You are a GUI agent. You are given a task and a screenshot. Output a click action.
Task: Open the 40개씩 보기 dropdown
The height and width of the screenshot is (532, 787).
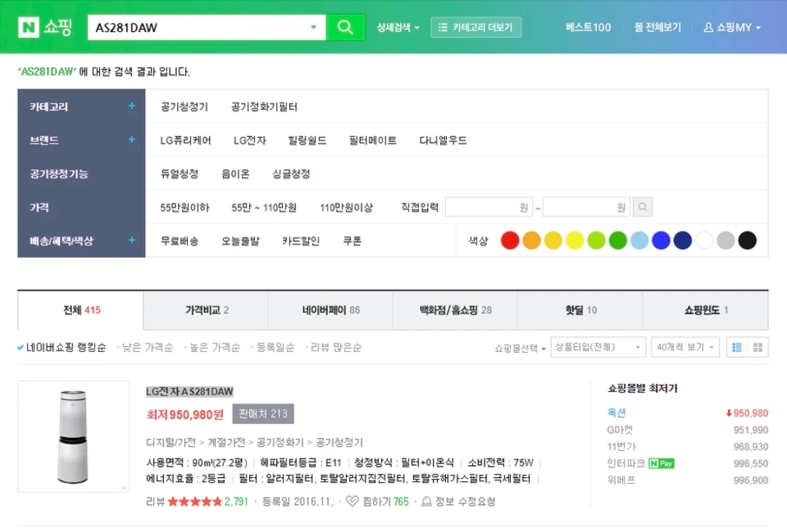point(685,348)
